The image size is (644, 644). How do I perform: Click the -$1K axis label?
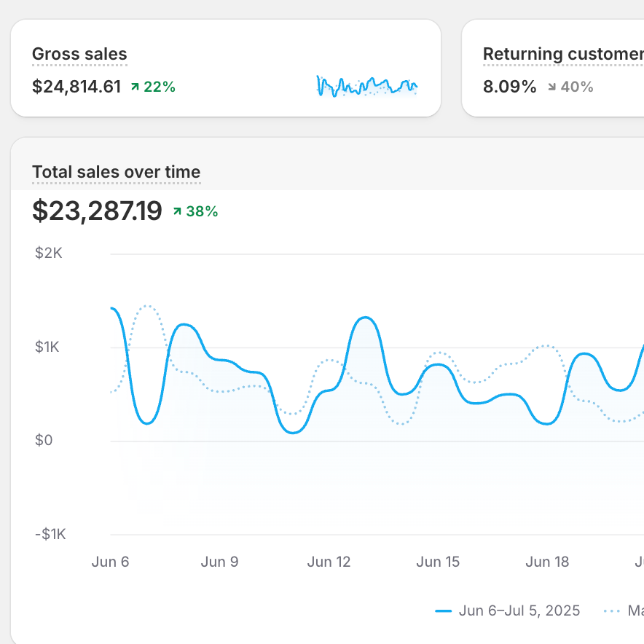50,534
